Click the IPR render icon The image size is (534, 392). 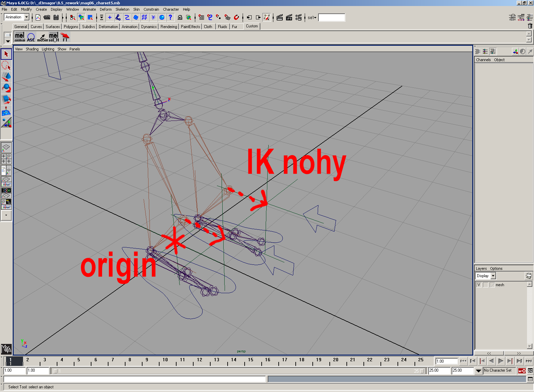(x=289, y=17)
